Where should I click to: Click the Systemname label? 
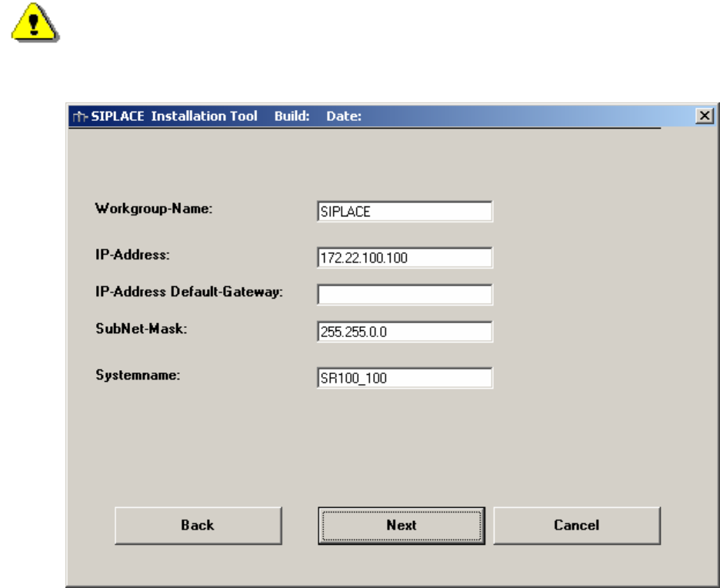(x=138, y=375)
